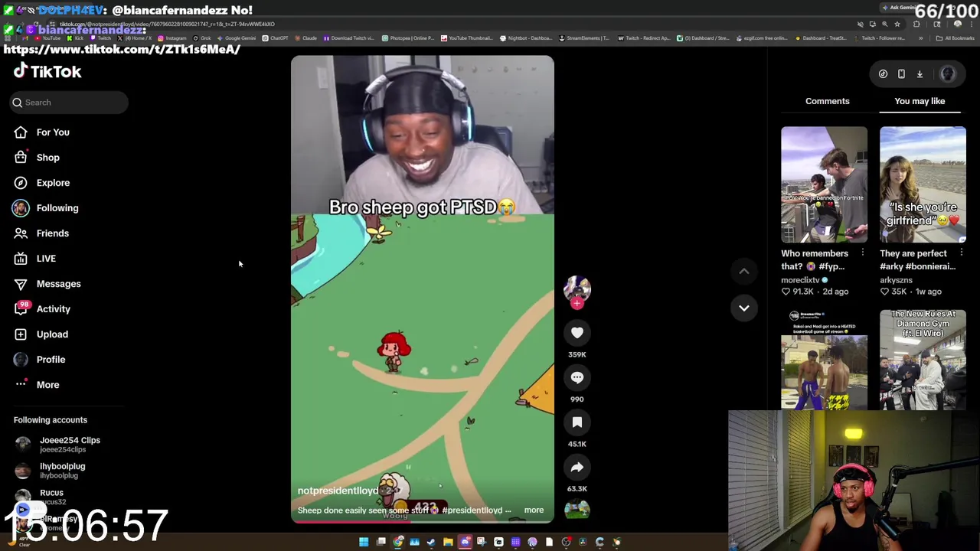The image size is (980, 551).
Task: Open the 'They are perfect #arky' thumbnail
Action: [x=923, y=184]
